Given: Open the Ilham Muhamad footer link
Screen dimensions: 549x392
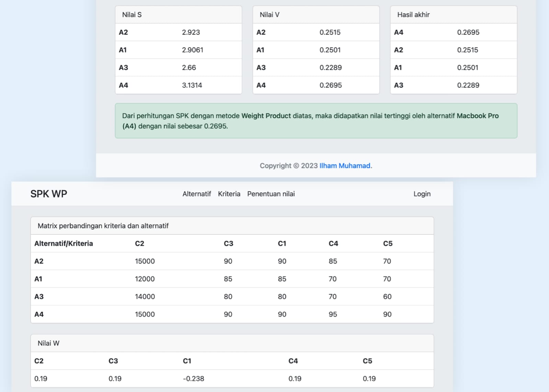Looking at the screenshot, I should (345, 166).
